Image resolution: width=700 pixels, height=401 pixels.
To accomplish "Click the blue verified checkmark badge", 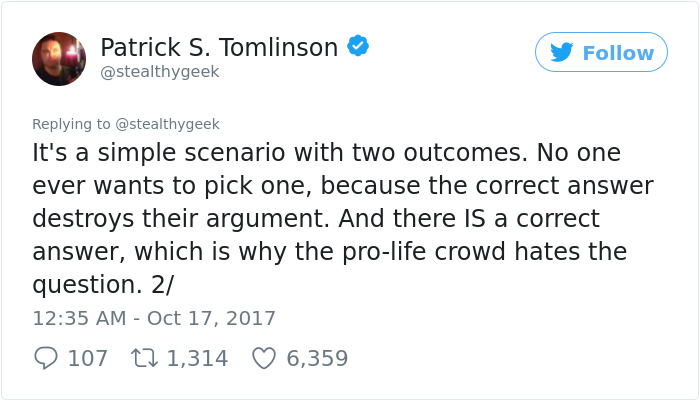I will coord(358,46).
